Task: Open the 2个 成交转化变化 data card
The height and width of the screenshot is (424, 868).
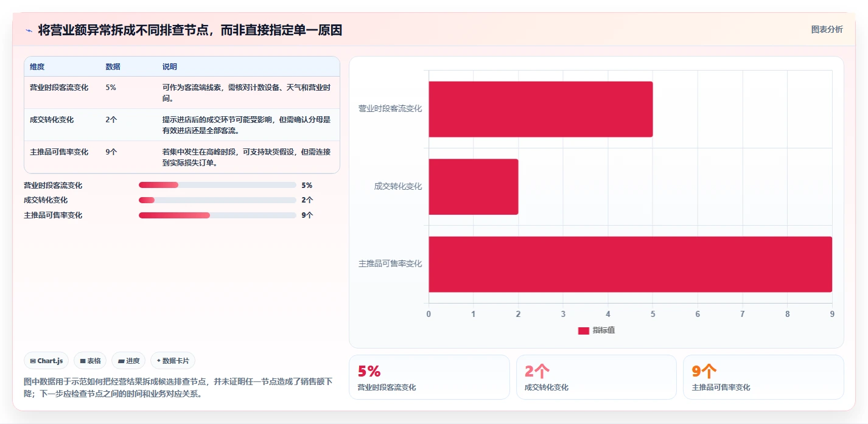Action: click(597, 377)
